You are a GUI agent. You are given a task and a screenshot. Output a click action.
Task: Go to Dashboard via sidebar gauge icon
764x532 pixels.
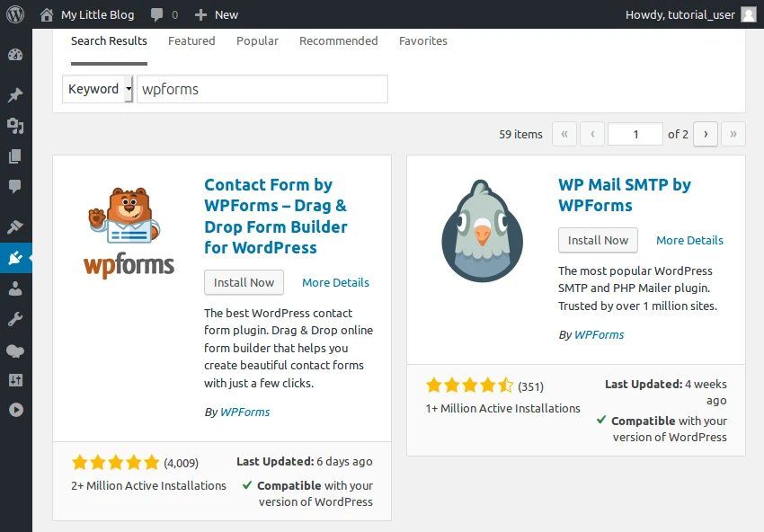[x=15, y=55]
